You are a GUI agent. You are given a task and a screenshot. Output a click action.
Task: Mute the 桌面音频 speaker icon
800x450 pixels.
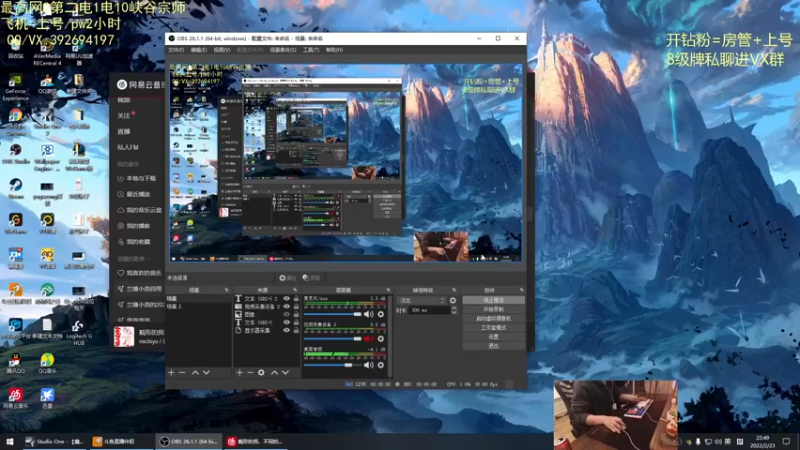tap(369, 365)
